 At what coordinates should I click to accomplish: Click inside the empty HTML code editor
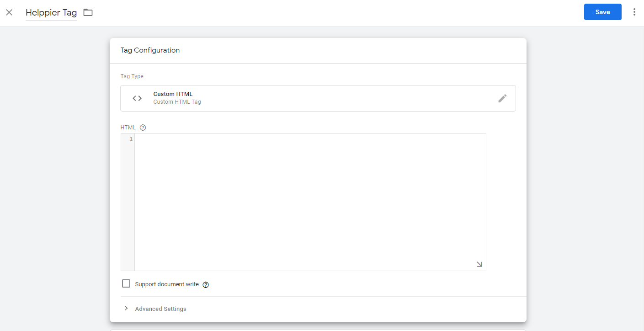pyautogui.click(x=310, y=201)
